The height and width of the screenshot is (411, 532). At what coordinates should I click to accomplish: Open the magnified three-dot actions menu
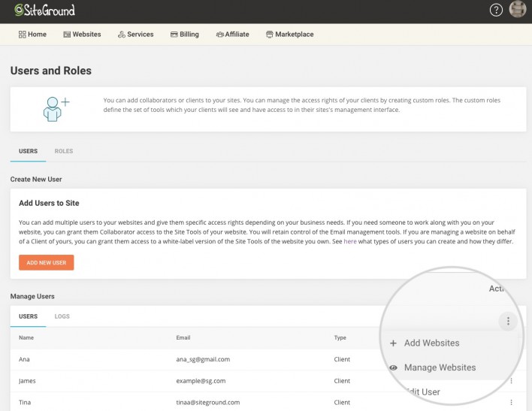(x=508, y=321)
